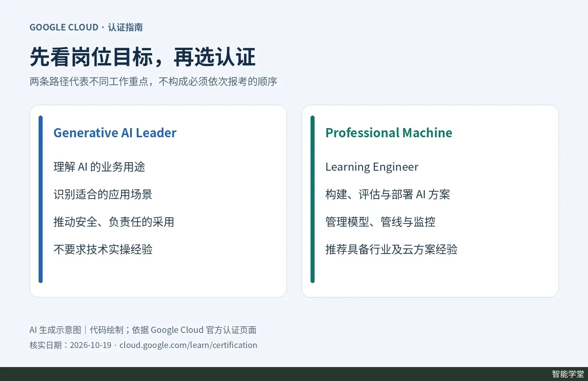The height and width of the screenshot is (381, 588).
Task: Click the 'GOOGLE CLOUD · 认证指南' header label
Action: pyautogui.click(x=86, y=28)
